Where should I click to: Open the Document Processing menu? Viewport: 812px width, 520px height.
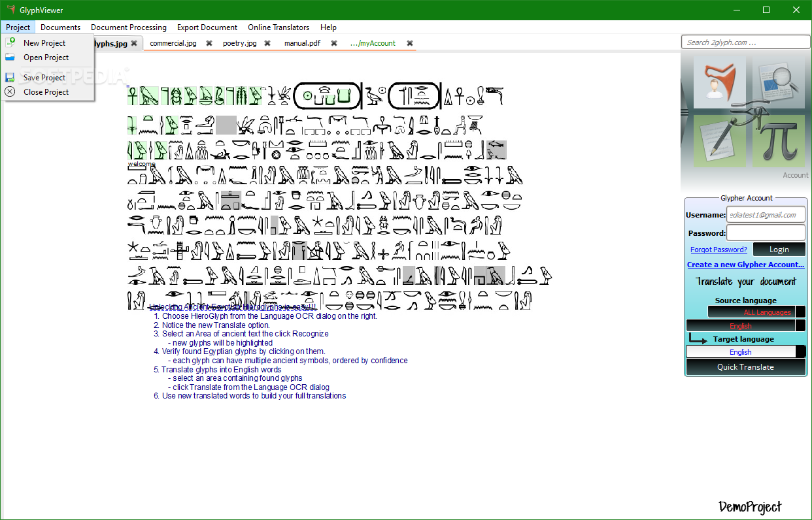[x=129, y=27]
